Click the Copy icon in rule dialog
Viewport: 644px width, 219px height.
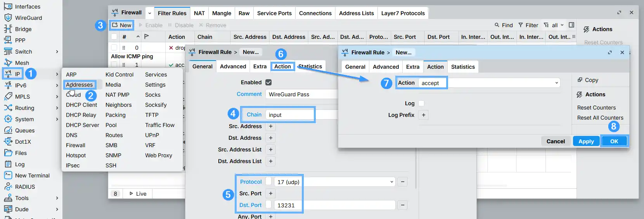click(580, 80)
